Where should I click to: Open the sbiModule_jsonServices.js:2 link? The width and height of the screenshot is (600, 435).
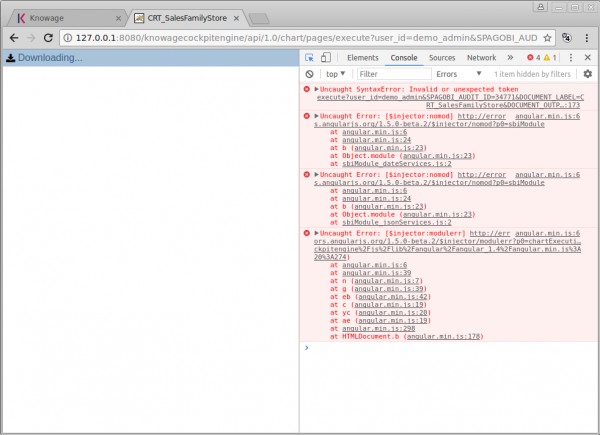coord(397,222)
